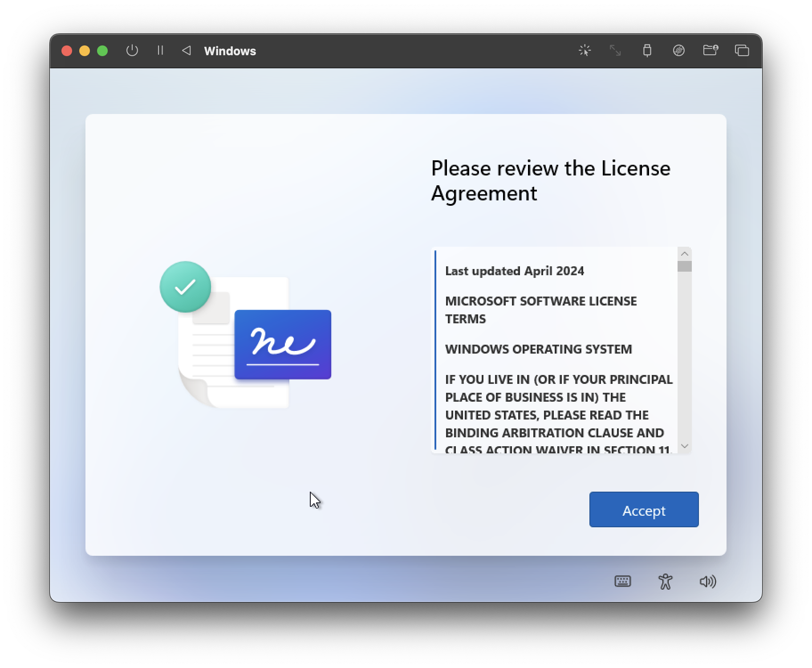812x668 pixels.
Task: Minimize the VM window with yellow button
Action: coord(85,51)
